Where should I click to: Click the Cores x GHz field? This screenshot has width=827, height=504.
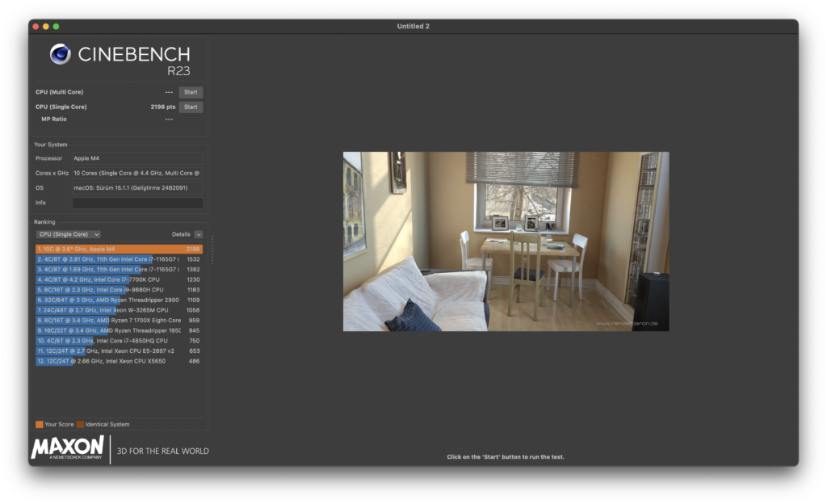click(x=136, y=173)
